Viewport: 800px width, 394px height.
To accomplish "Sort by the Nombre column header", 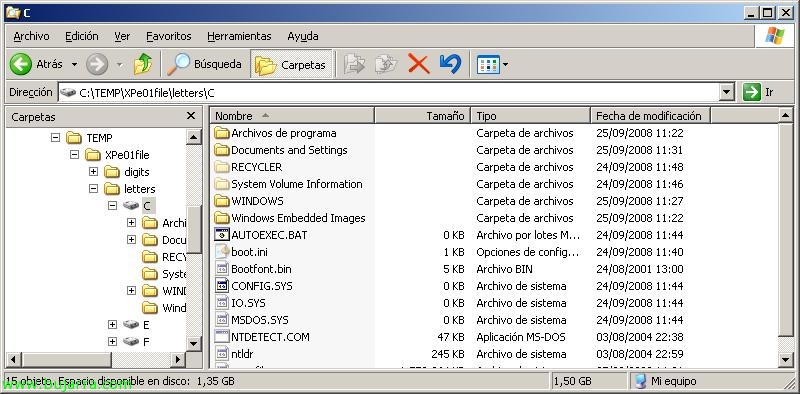I will [292, 116].
